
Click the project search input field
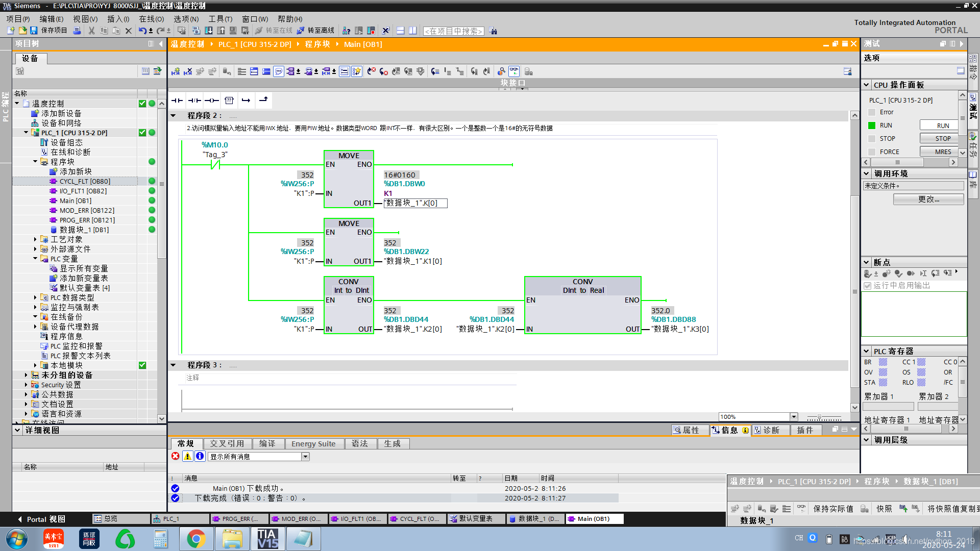pyautogui.click(x=453, y=31)
